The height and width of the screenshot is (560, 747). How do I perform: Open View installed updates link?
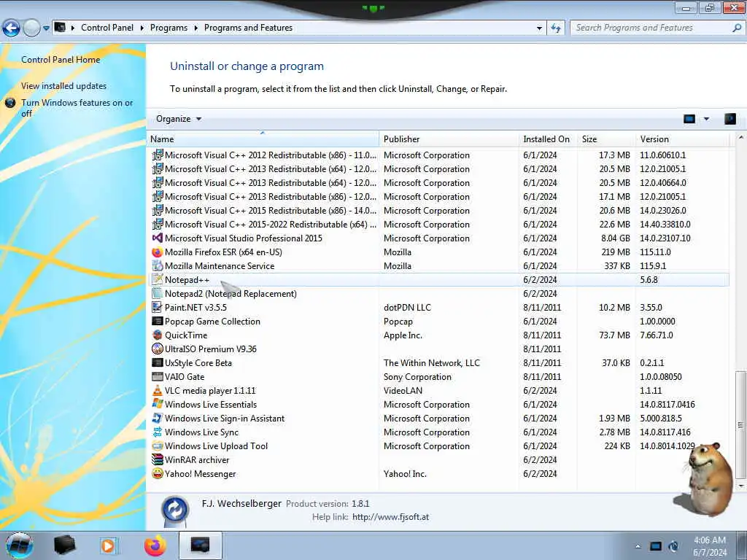[64, 86]
